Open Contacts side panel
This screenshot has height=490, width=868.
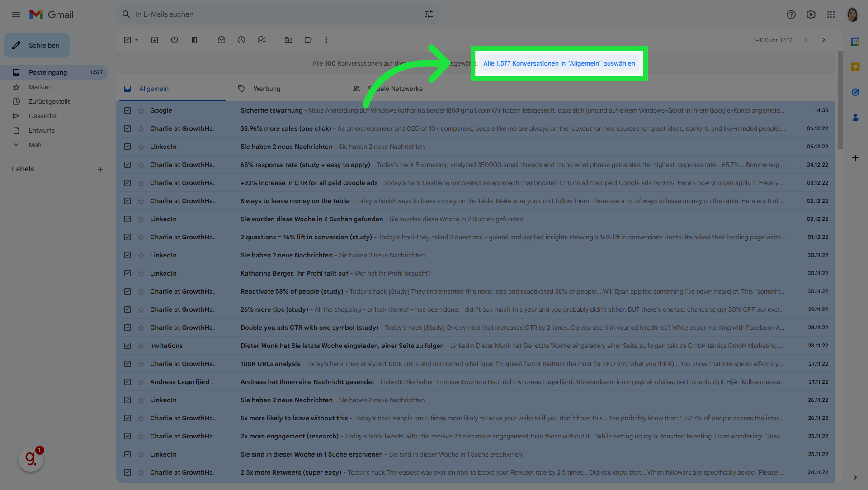coord(855,118)
